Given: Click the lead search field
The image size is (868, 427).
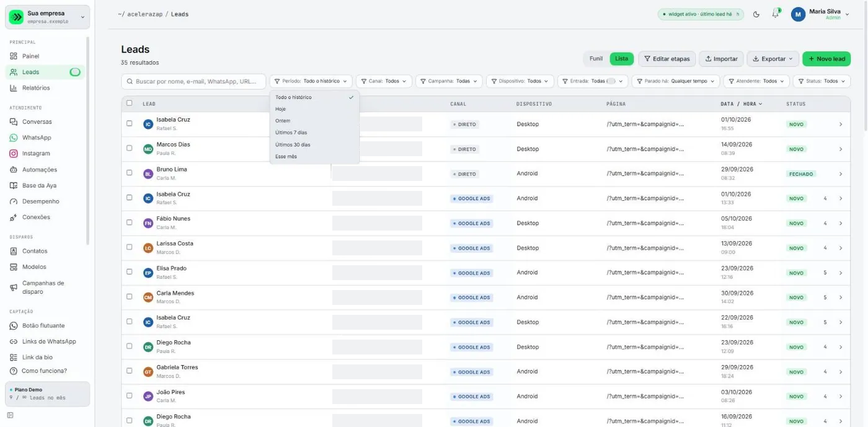Looking at the screenshot, I should pyautogui.click(x=193, y=81).
